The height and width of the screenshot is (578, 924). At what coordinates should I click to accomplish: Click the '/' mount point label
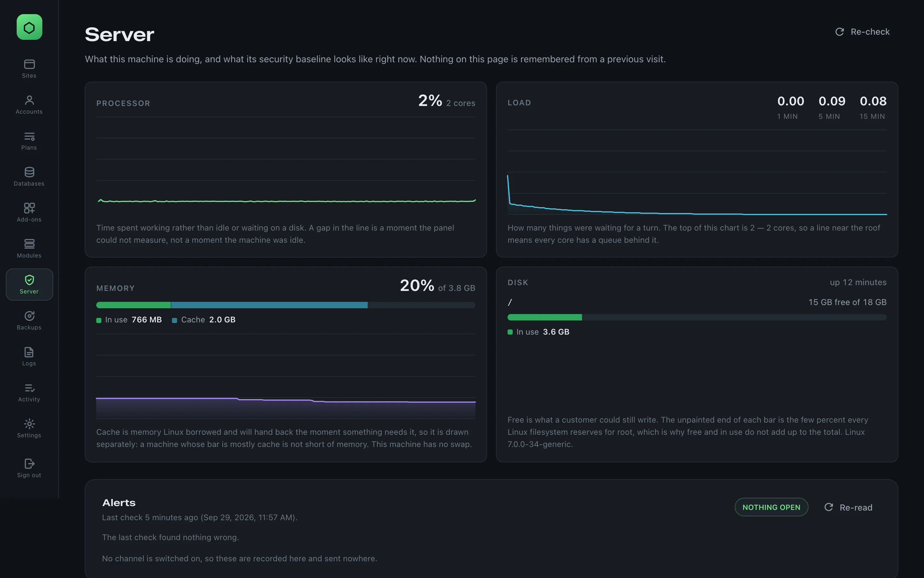coord(510,302)
